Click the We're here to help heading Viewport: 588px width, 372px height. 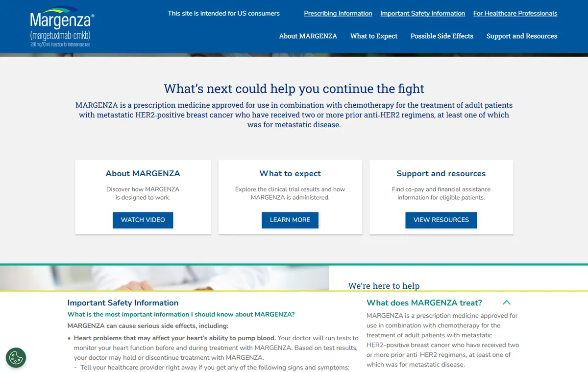click(x=384, y=286)
